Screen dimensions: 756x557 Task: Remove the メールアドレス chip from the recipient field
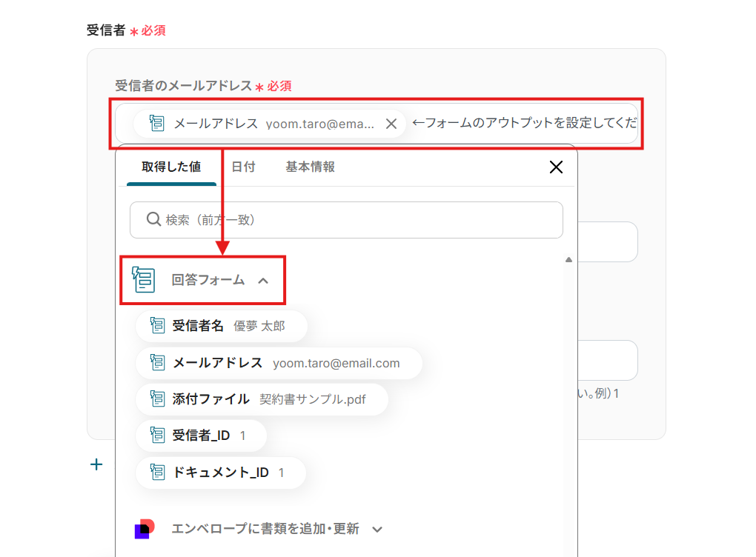[391, 124]
